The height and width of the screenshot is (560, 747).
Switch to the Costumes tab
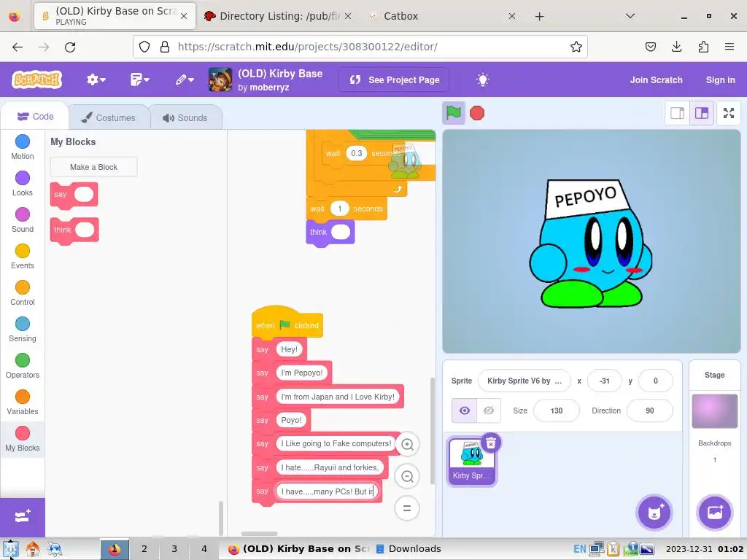click(x=109, y=117)
